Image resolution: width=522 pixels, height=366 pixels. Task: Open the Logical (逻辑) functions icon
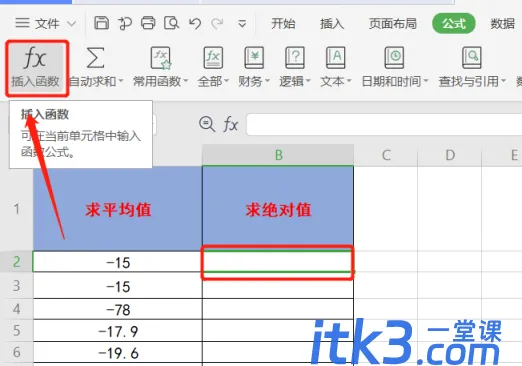point(295,58)
